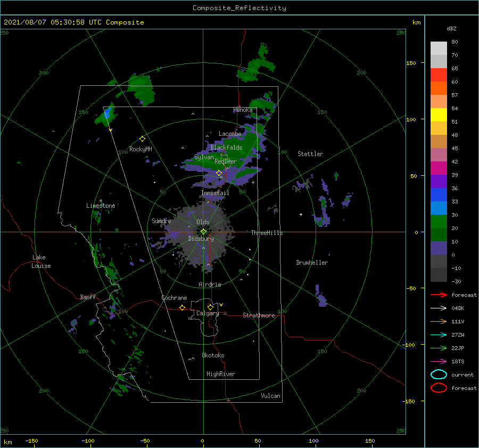479x448 pixels.
Task: Click the Airdrie city label
Action: click(210, 284)
